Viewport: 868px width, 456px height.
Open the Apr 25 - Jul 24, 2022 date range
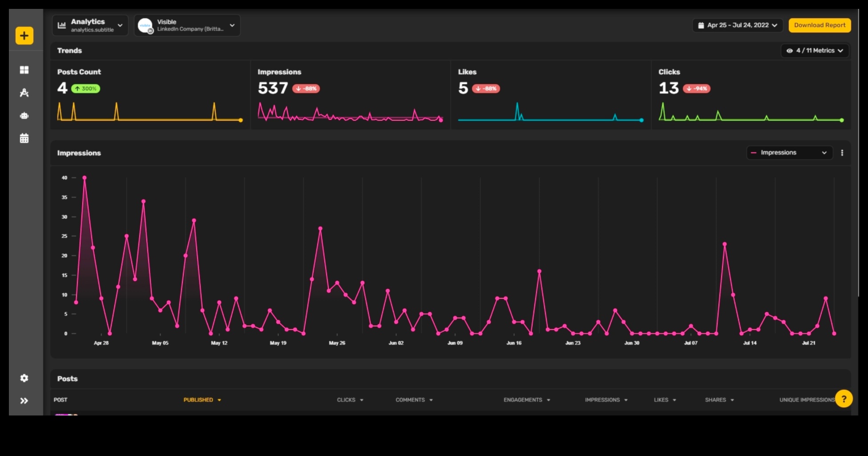(737, 25)
